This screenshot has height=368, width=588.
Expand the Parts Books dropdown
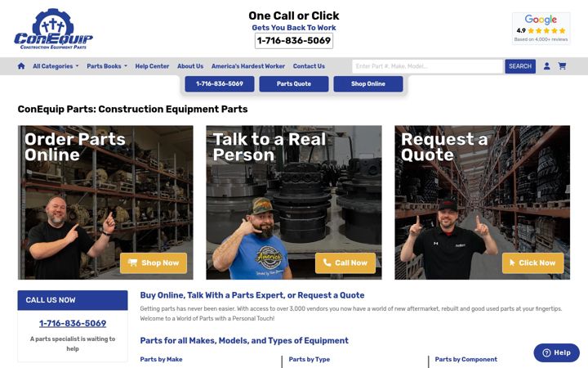coord(107,66)
